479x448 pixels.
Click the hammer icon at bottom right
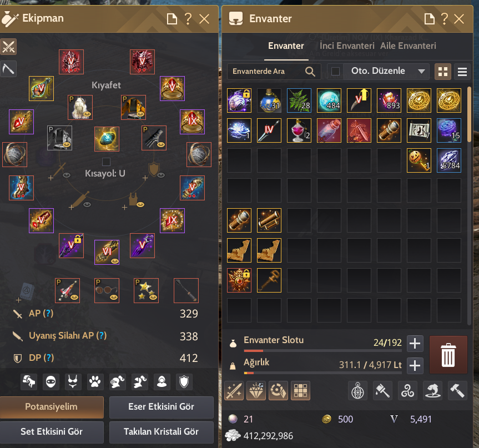(457, 391)
